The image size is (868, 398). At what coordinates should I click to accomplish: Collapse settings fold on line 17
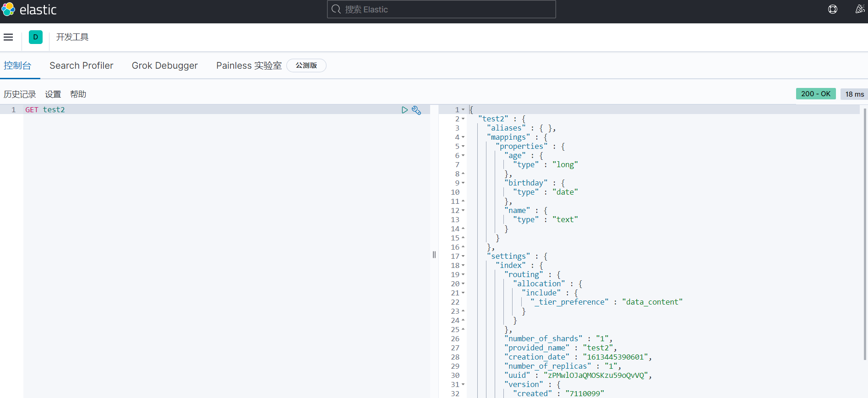(463, 256)
